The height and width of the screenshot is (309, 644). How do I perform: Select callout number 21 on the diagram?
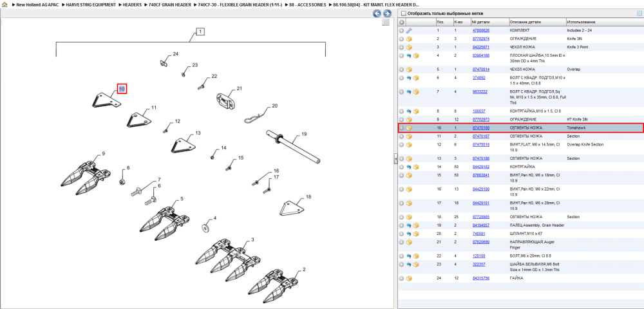pyautogui.click(x=239, y=89)
